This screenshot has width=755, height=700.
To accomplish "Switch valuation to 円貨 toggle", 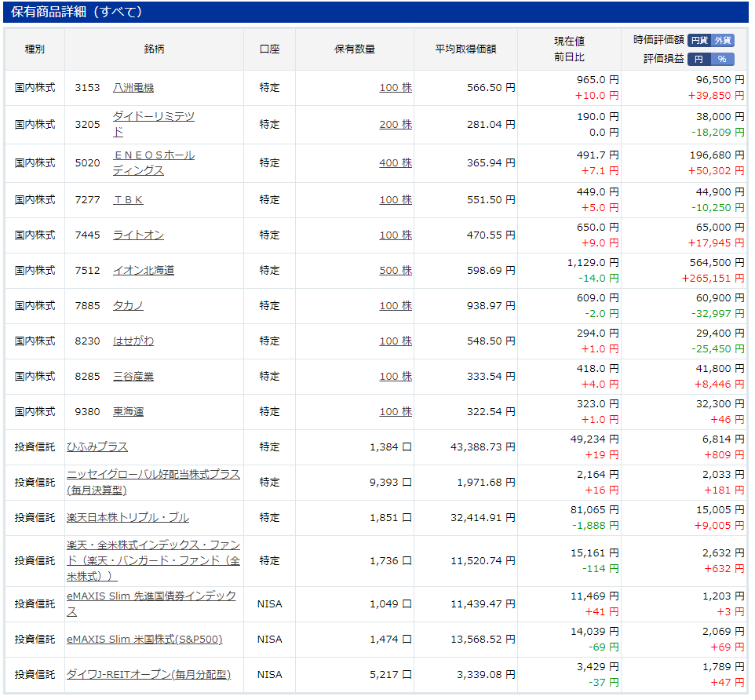I will pos(699,41).
